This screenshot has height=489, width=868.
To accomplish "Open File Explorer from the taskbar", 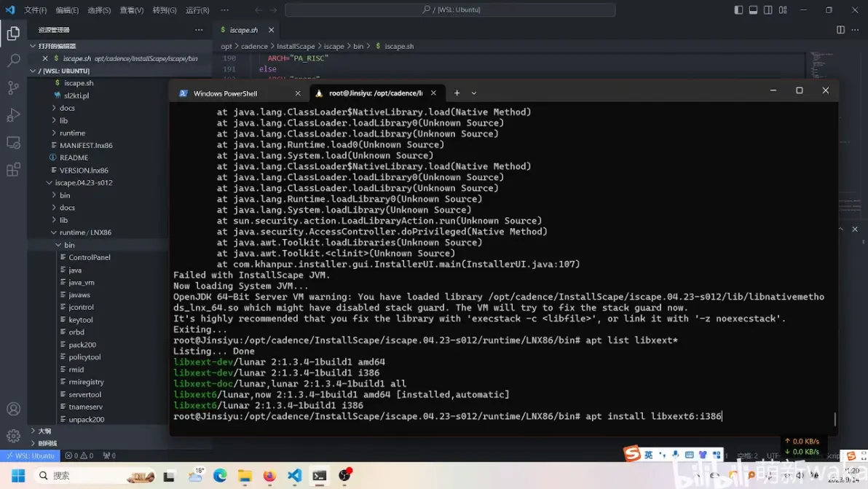I will point(245,476).
